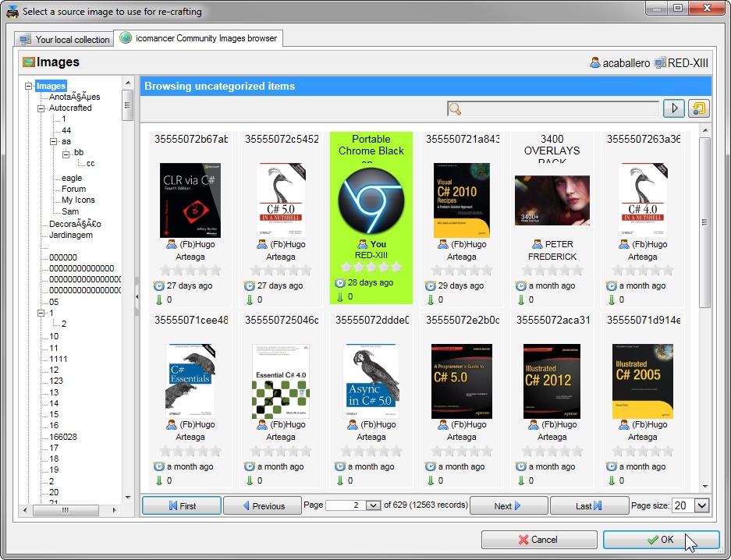
Task: Rate the CLR via C# item stars
Action: (x=190, y=270)
